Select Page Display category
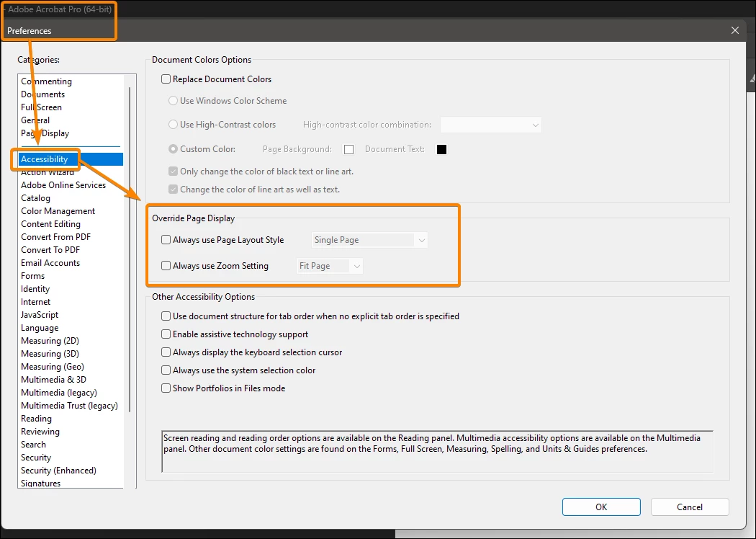The width and height of the screenshot is (756, 539). (45, 133)
